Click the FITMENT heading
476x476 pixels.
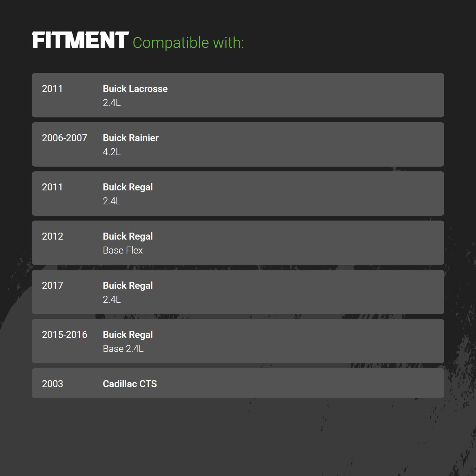tap(80, 40)
